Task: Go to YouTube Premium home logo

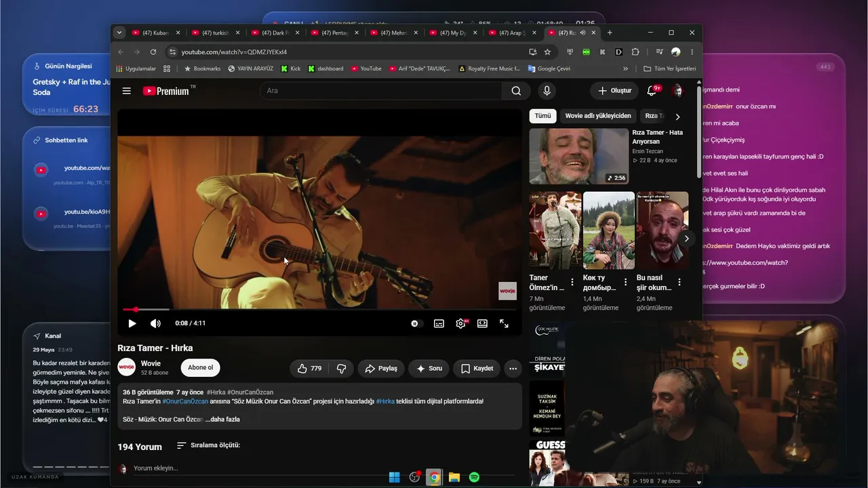Action: pos(167,91)
